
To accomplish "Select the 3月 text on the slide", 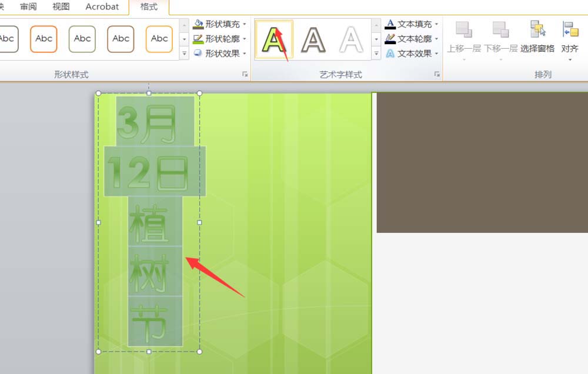I will [146, 124].
